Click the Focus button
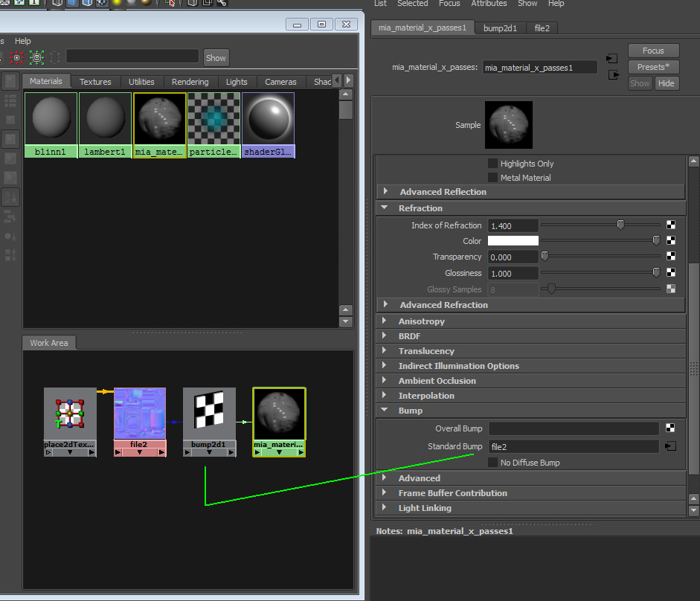 (x=653, y=50)
